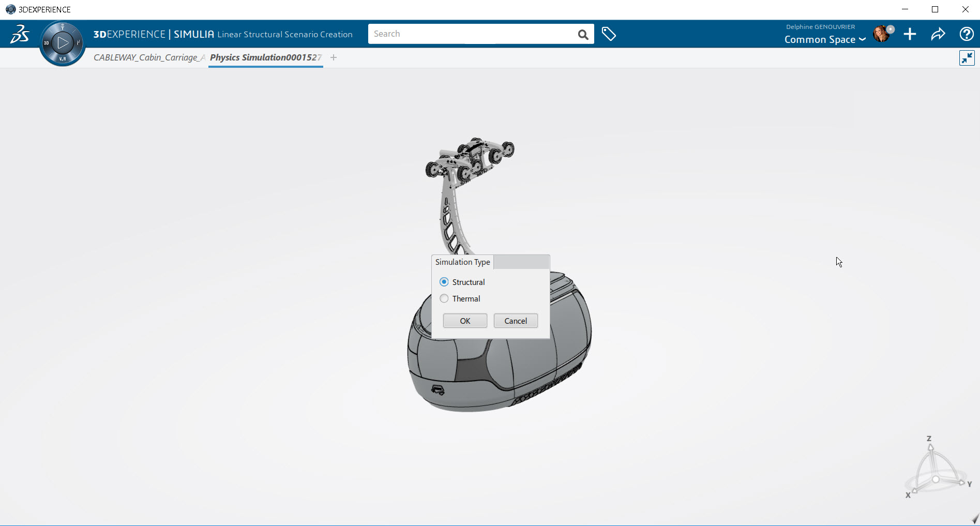Click the user profile avatar picture
Viewport: 980px width, 526px height.
[881, 34]
